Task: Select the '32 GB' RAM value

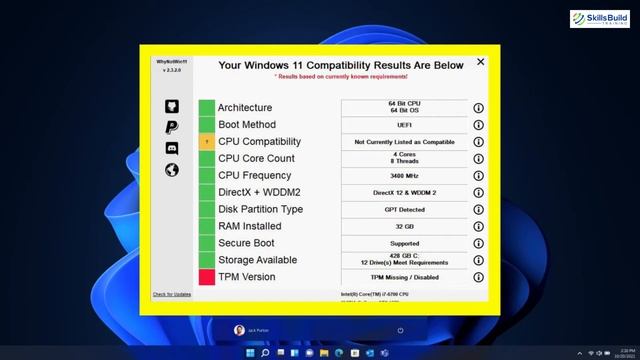Action: (x=404, y=227)
